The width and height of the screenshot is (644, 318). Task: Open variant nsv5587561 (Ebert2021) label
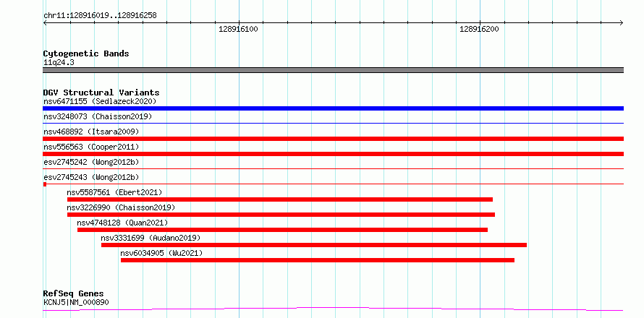pos(114,192)
